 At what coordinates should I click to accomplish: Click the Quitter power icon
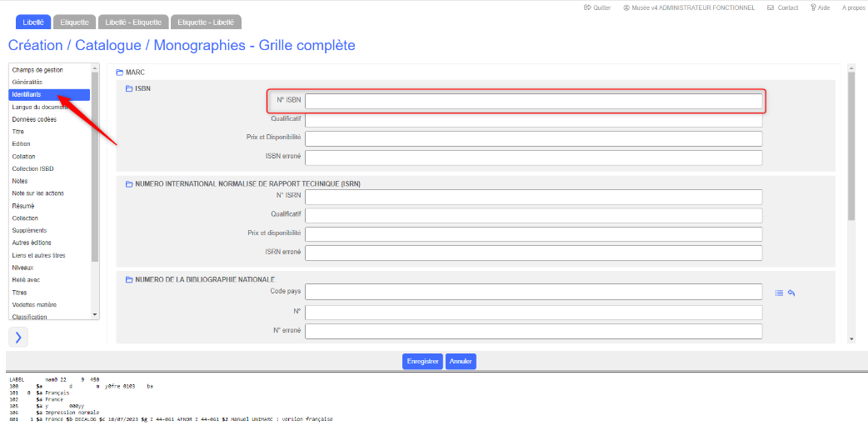tap(586, 8)
